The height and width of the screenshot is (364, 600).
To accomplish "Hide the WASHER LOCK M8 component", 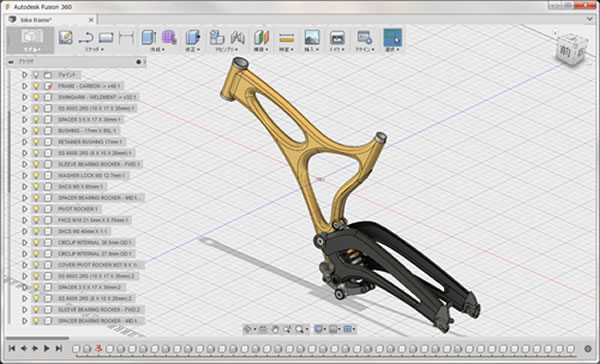I will pos(36,175).
